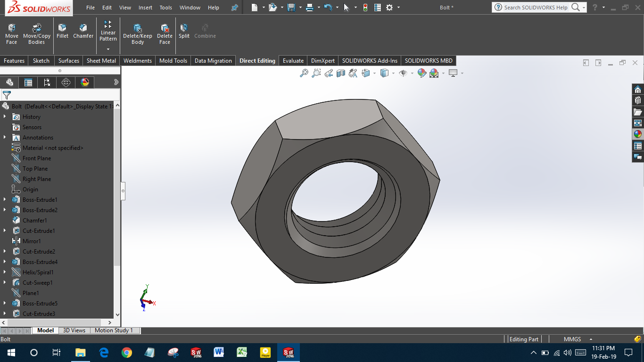Open the Insert menu
Image resolution: width=644 pixels, height=362 pixels.
[x=145, y=8]
